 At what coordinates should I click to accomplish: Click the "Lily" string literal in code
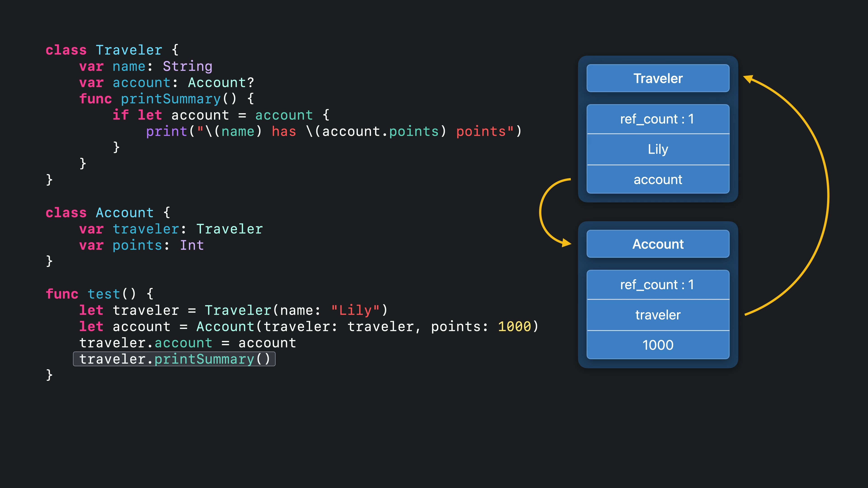click(x=356, y=310)
